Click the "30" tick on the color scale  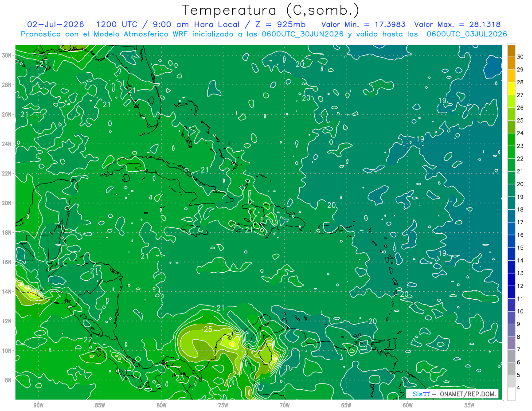coord(520,57)
